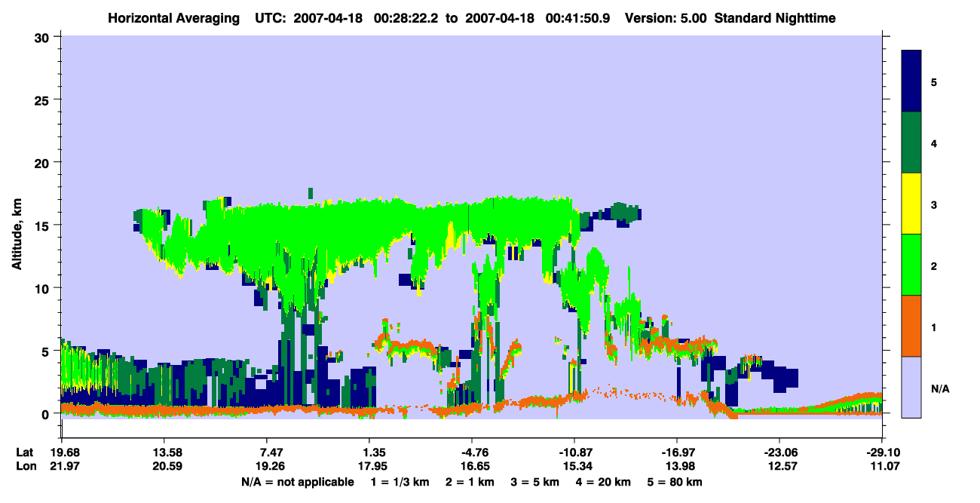Click longitude value 19.26
Viewport: 980px width, 503px height.
[270, 466]
